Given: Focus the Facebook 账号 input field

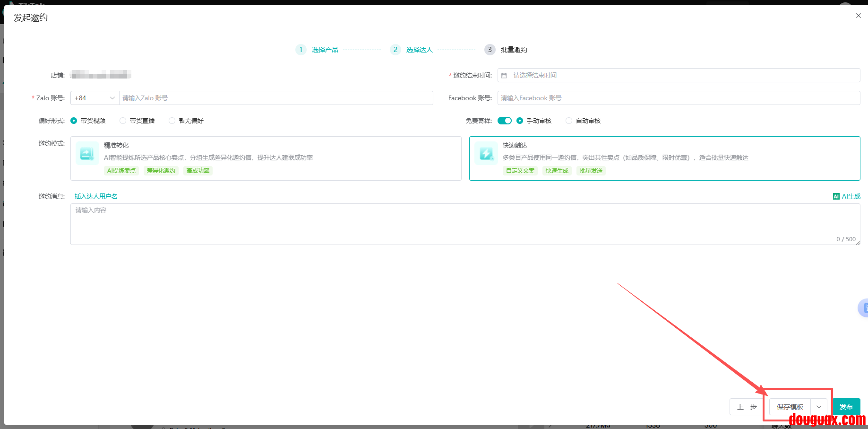Looking at the screenshot, I should (679, 98).
